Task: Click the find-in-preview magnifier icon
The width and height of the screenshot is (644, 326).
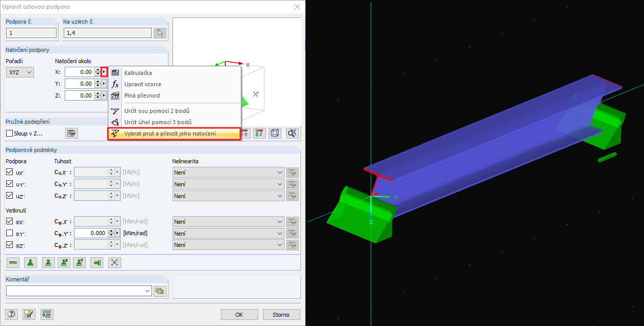Action: (292, 133)
